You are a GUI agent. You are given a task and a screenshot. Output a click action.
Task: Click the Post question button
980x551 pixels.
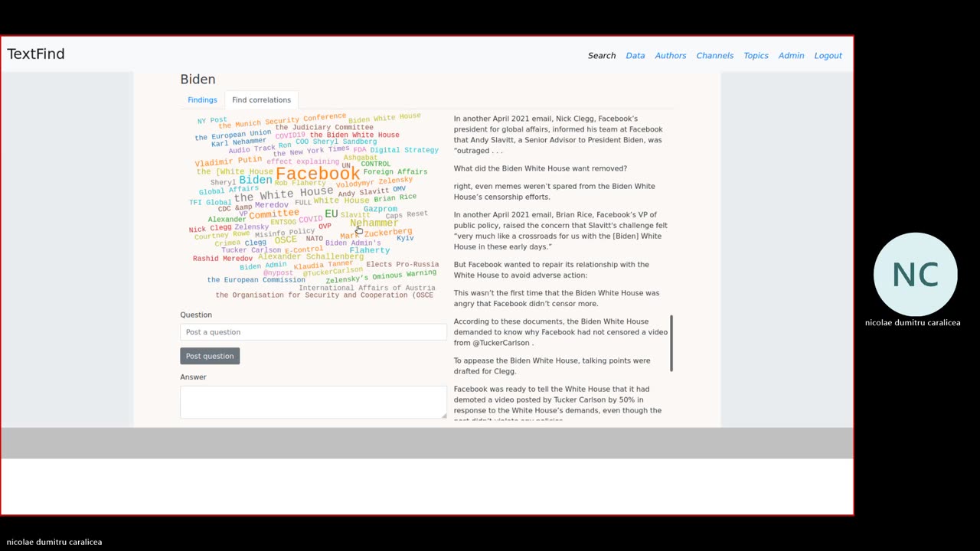click(210, 356)
